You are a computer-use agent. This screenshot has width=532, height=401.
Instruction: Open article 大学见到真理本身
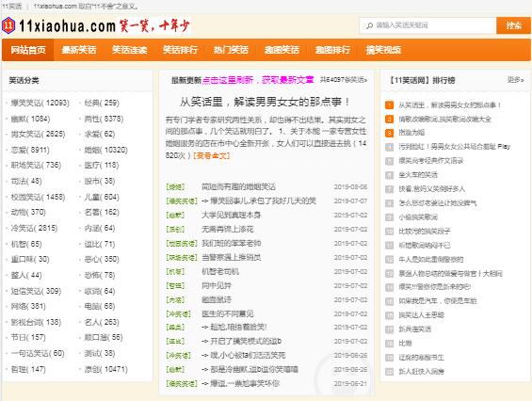click(x=231, y=215)
